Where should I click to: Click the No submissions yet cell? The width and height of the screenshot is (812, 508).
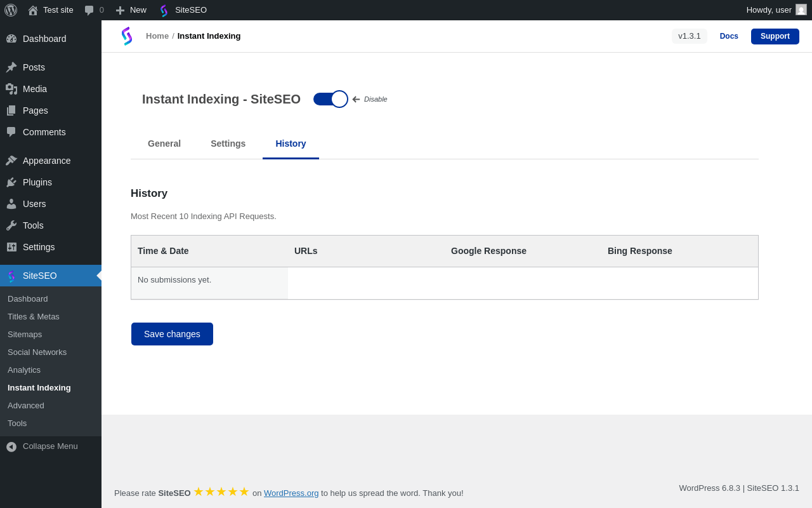tap(209, 283)
